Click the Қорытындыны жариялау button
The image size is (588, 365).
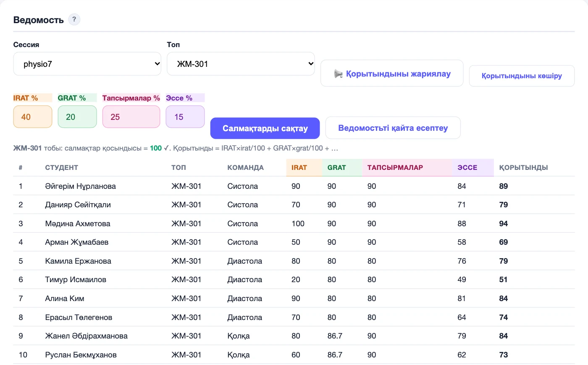tap(392, 73)
